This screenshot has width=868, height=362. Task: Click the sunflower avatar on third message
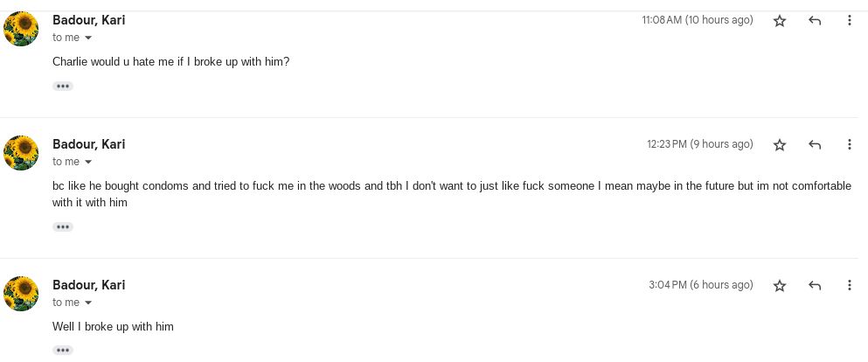(x=21, y=294)
